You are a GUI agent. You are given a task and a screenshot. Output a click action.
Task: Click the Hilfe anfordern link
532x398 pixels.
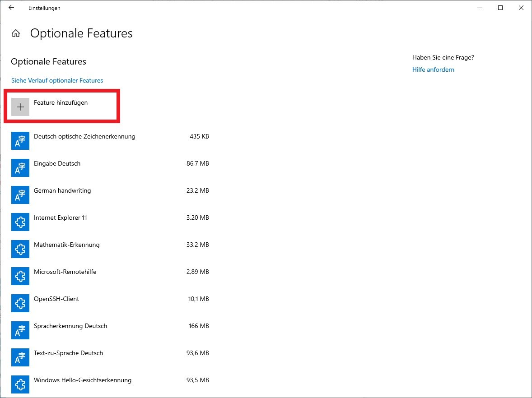tap(433, 69)
